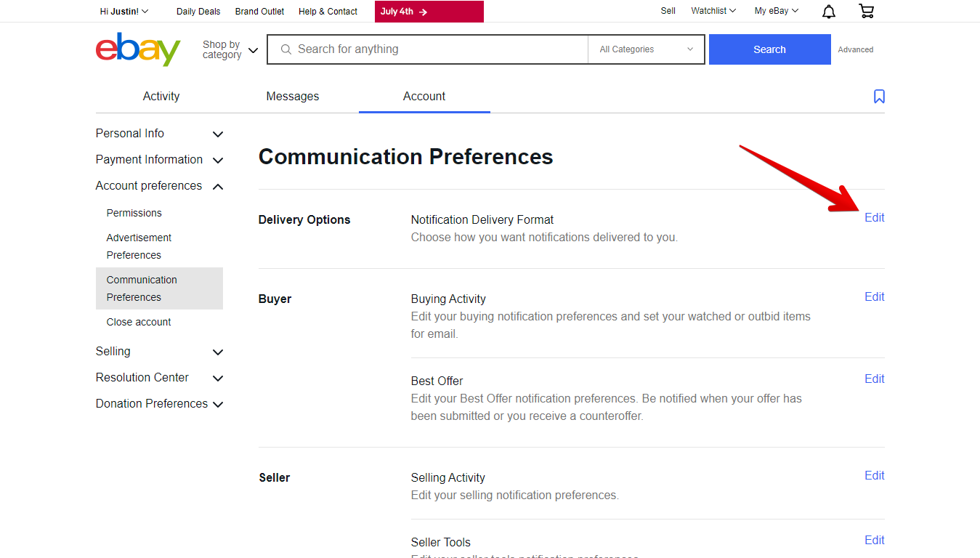This screenshot has height=558, width=980.
Task: Switch to the Messages tab
Action: (293, 96)
